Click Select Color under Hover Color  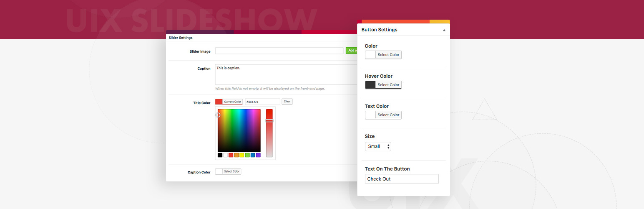388,85
